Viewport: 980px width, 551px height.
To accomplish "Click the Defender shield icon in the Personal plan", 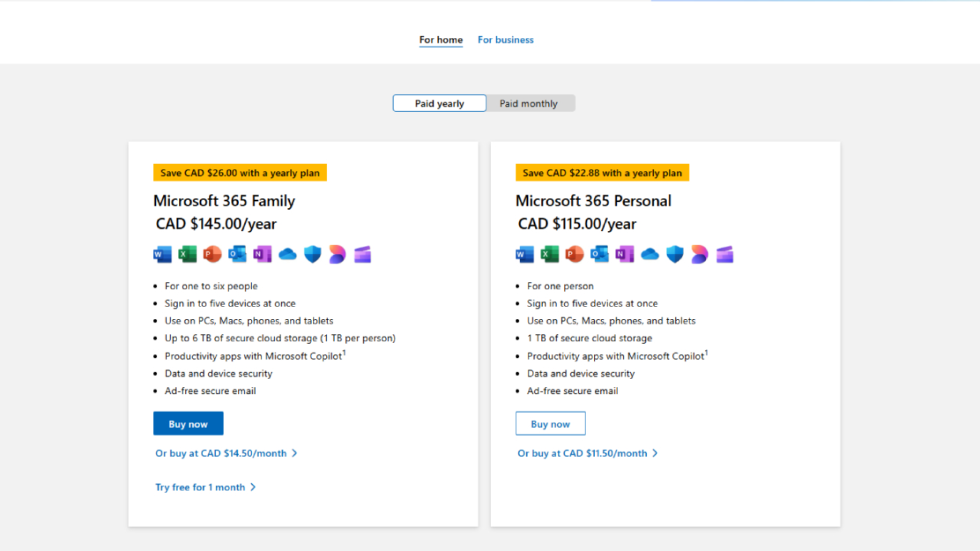I will [675, 254].
